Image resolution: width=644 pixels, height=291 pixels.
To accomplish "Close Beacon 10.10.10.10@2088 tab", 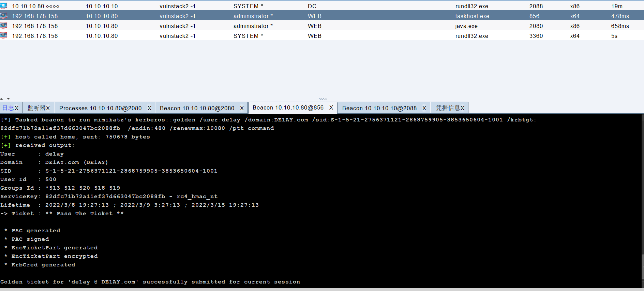I will pos(424,108).
